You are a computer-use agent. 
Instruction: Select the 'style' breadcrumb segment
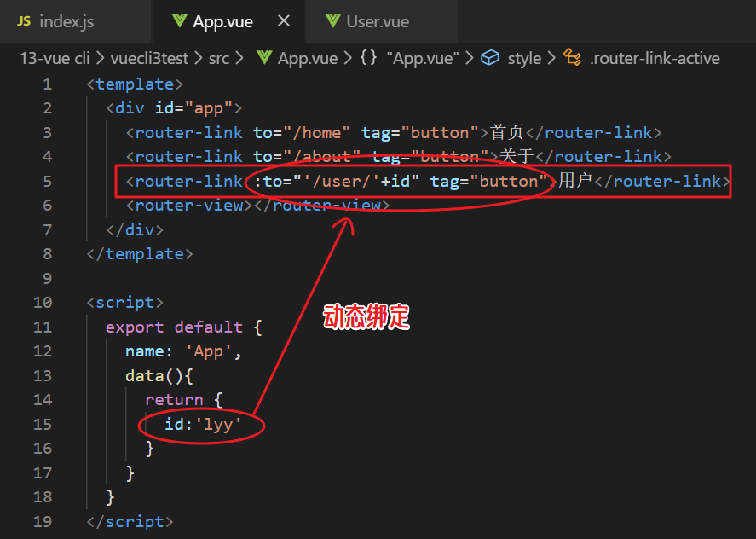(x=524, y=58)
